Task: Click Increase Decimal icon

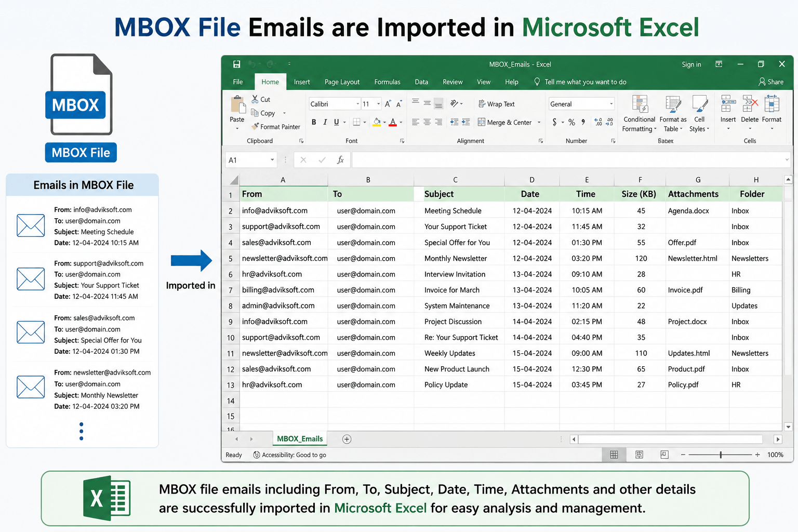Action: (x=598, y=122)
